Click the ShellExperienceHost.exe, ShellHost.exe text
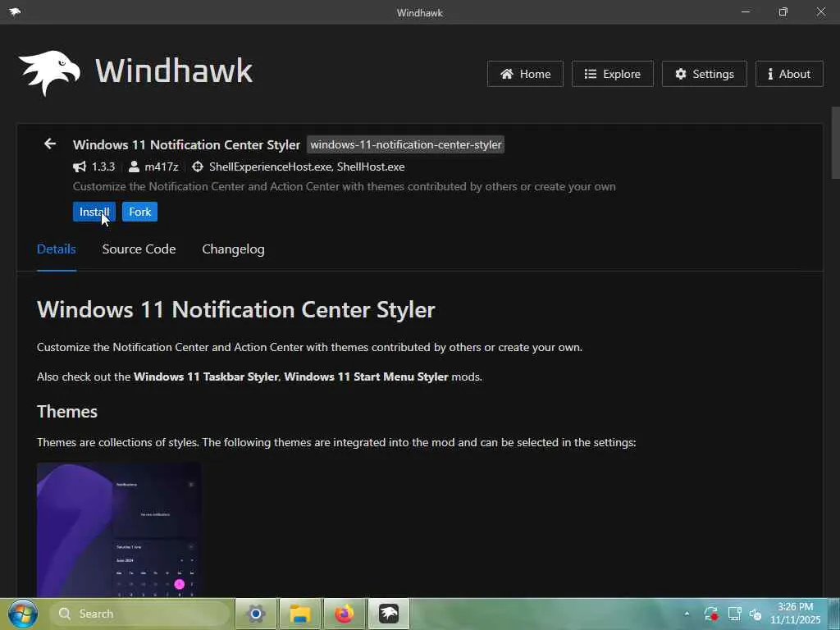Screen dimensions: 840x630 click(x=307, y=167)
